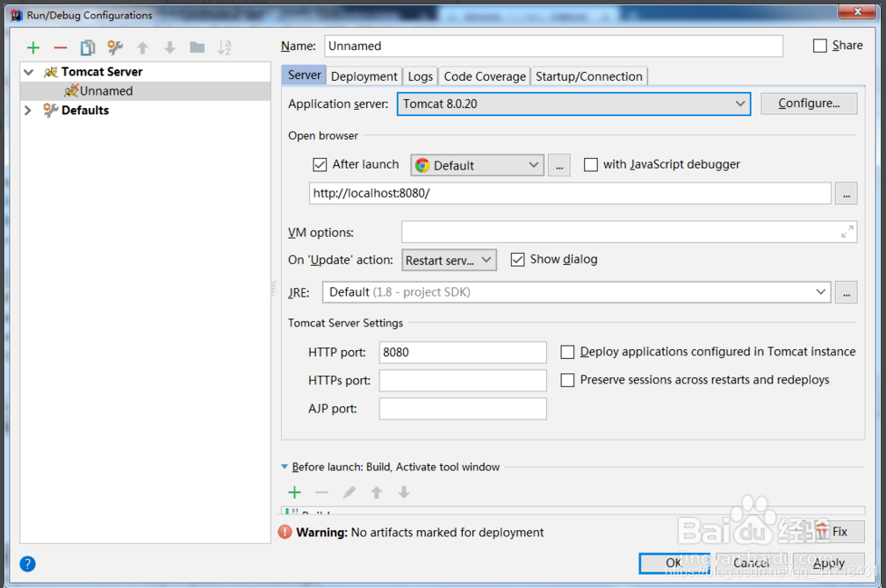Click the Configure... button
The height and width of the screenshot is (588, 886).
pos(809,104)
